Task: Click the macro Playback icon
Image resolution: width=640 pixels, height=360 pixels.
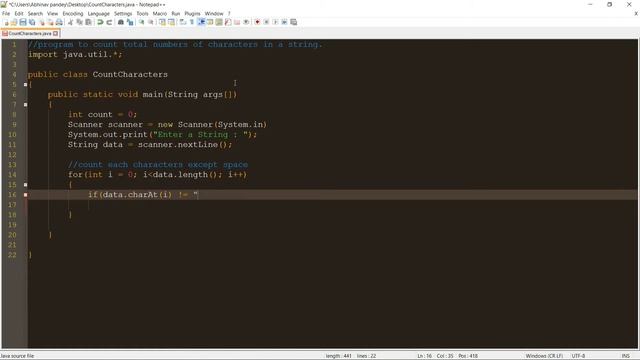Action: [x=275, y=22]
